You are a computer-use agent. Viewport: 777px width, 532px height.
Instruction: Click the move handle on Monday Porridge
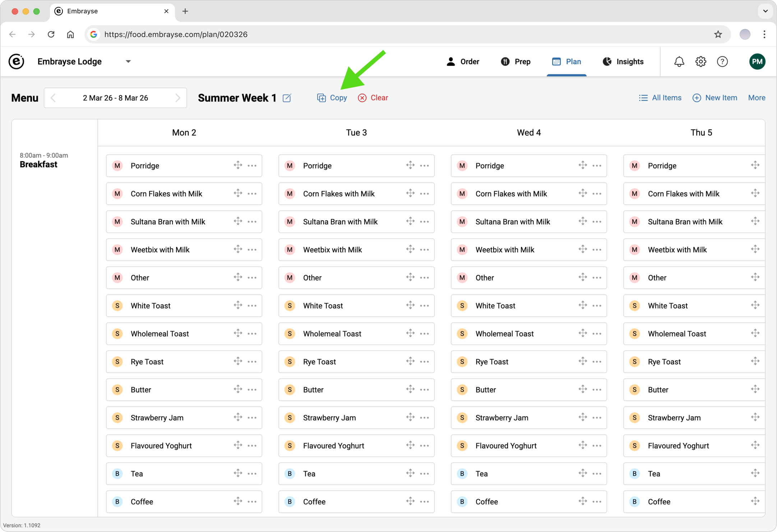tap(238, 165)
